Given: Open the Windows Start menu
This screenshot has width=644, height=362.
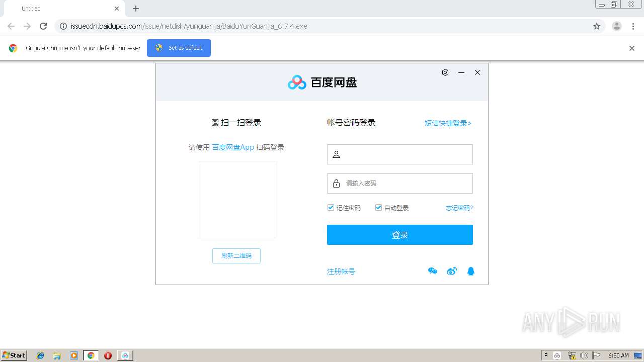Looking at the screenshot, I should pos(14,355).
